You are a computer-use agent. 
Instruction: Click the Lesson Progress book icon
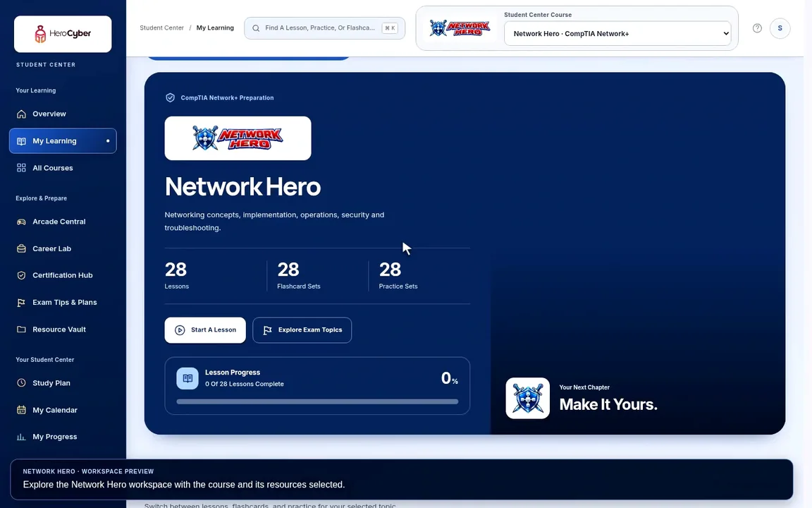[187, 378]
